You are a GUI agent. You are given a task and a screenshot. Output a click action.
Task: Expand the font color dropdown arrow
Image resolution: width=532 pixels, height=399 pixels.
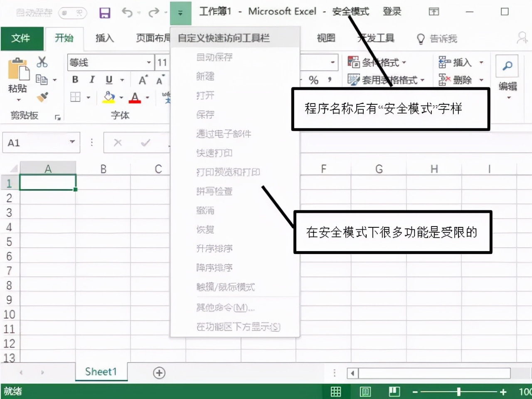click(x=147, y=98)
